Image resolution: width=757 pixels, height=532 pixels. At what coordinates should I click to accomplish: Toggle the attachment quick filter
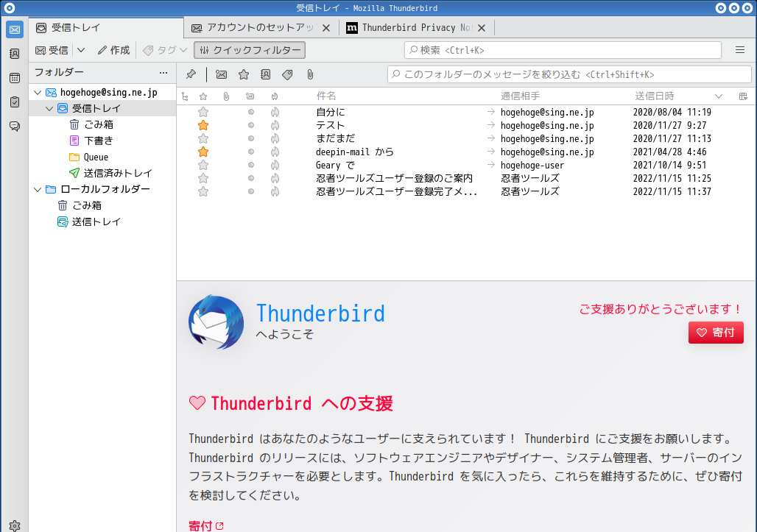pos(310,74)
